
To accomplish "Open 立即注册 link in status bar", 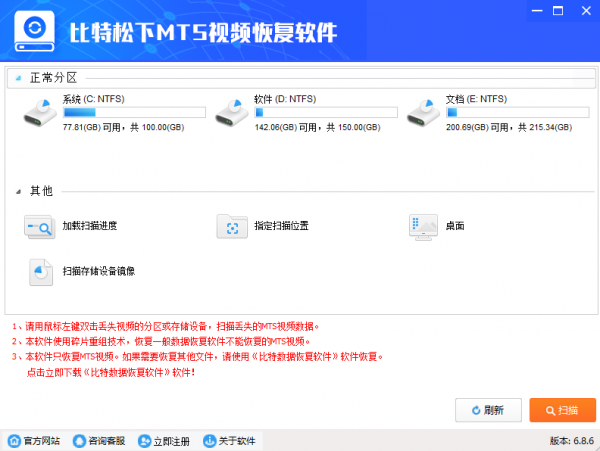I will pos(171,441).
